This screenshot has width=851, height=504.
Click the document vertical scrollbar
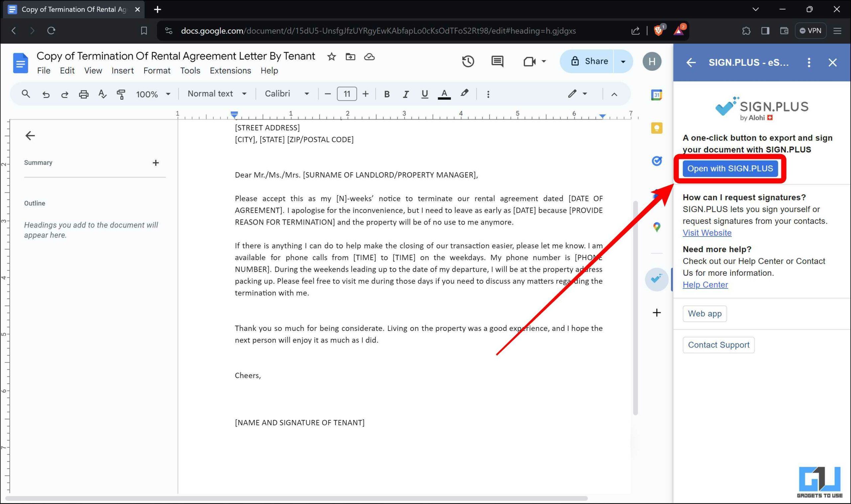click(635, 307)
